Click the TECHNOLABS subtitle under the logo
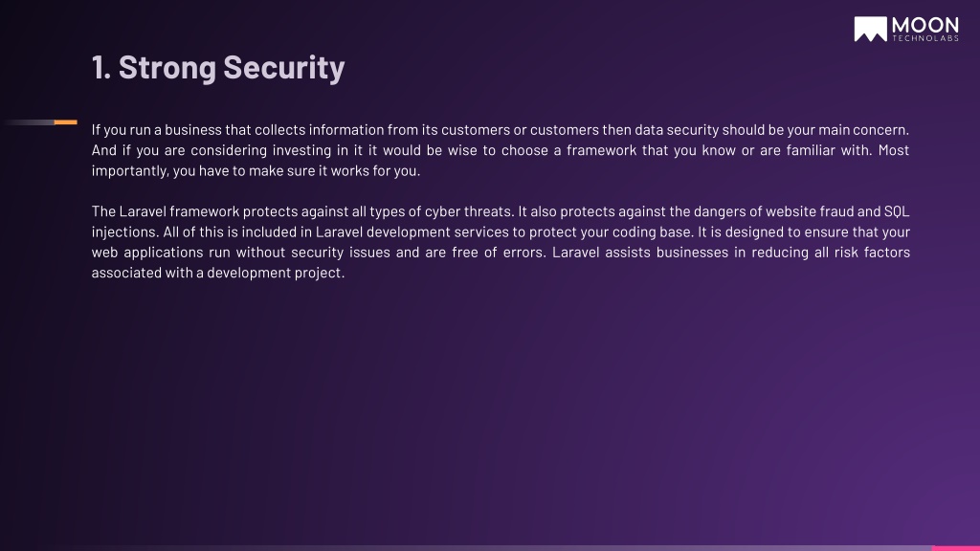 tap(925, 38)
